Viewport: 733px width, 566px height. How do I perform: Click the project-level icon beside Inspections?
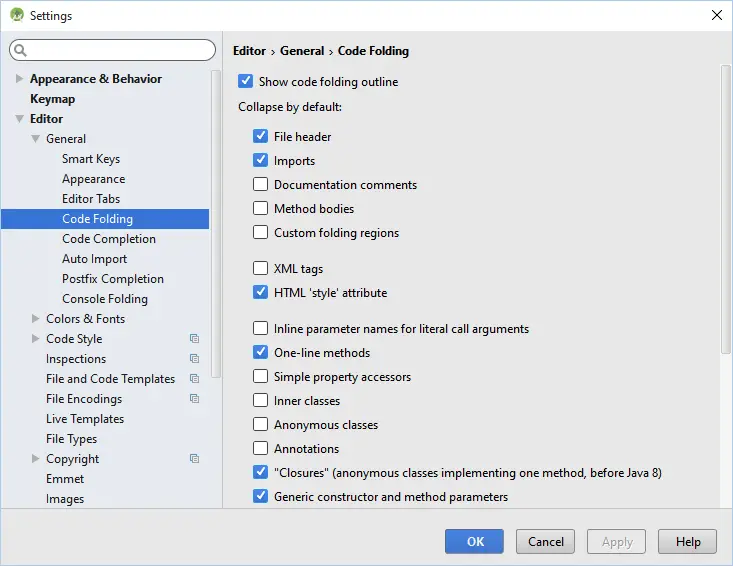[x=194, y=359]
